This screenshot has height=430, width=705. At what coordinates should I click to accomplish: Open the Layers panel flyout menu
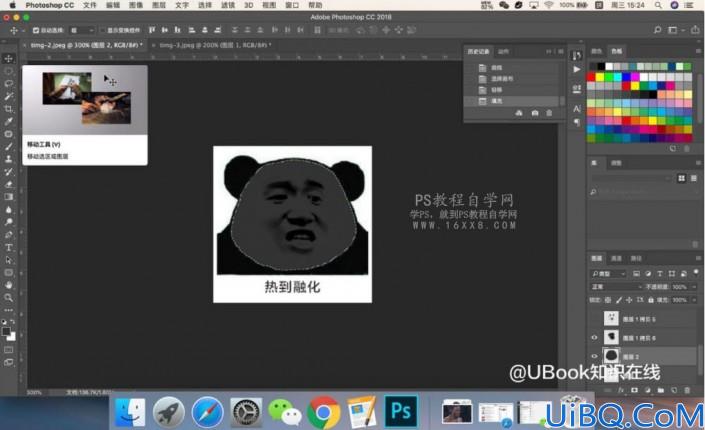(x=698, y=258)
